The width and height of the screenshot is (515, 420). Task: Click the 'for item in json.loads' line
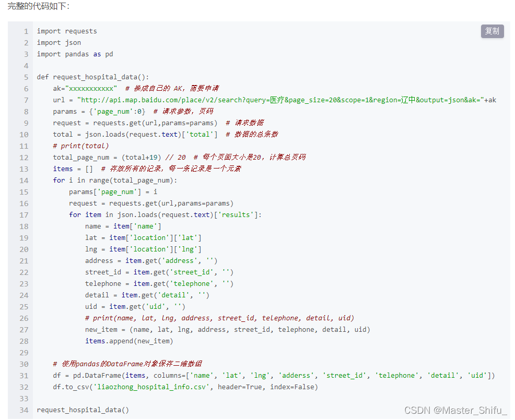pyautogui.click(x=165, y=215)
